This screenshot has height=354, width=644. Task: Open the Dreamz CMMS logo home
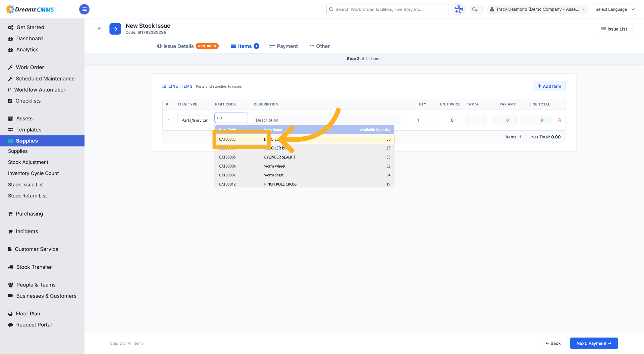click(x=30, y=9)
